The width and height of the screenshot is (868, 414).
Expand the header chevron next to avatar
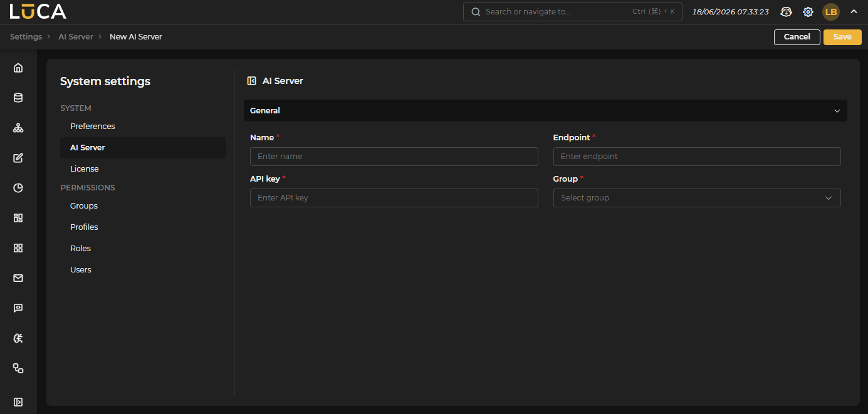[x=854, y=12]
